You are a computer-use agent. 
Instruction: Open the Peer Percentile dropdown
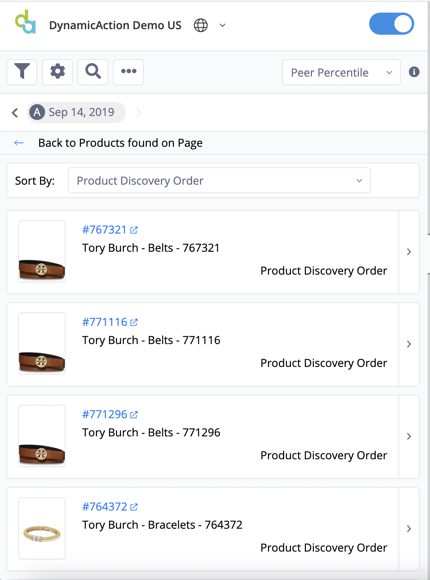(x=341, y=72)
